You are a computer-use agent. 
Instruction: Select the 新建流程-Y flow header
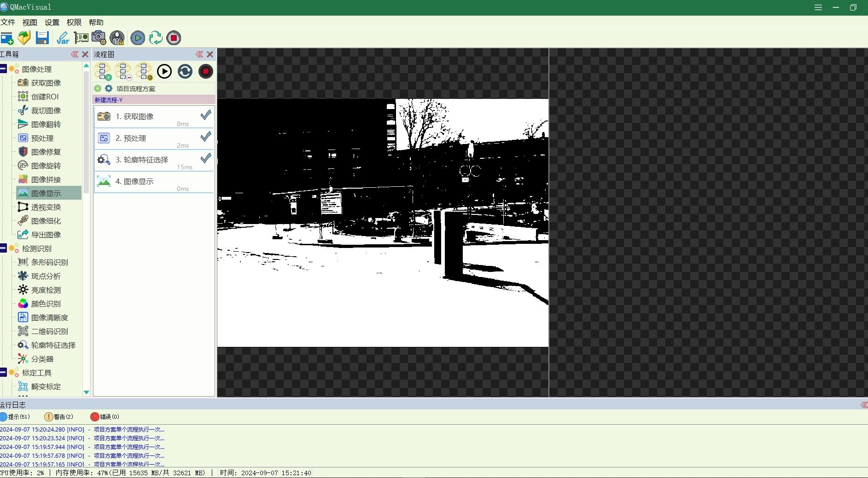coord(154,100)
